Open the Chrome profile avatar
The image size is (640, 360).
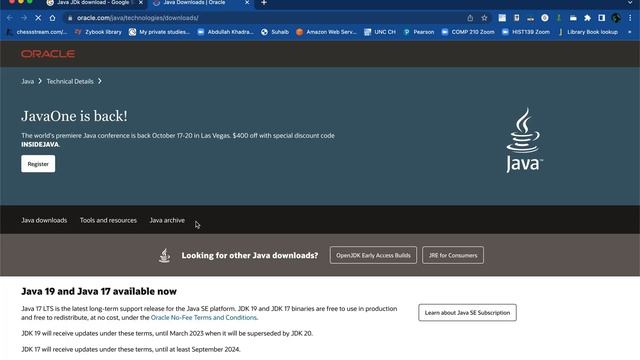click(x=616, y=18)
